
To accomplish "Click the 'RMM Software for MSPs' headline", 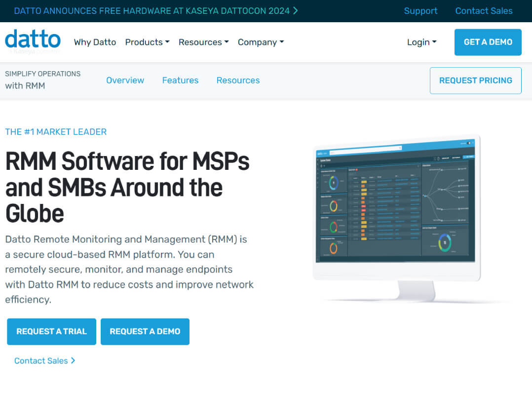I will point(127,161).
